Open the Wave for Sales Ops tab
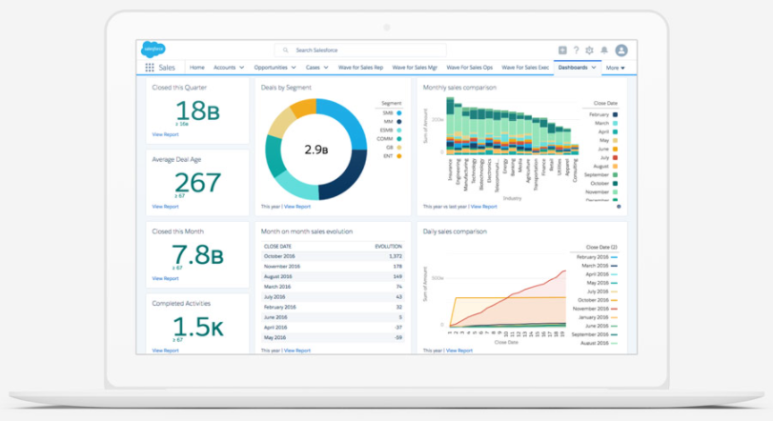The width and height of the screenshot is (773, 421). pos(472,68)
